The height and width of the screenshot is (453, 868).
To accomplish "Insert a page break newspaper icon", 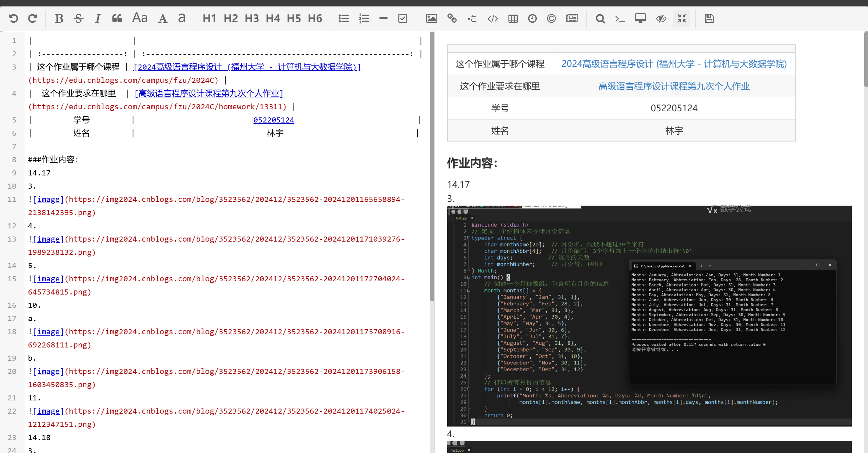I will click(572, 18).
